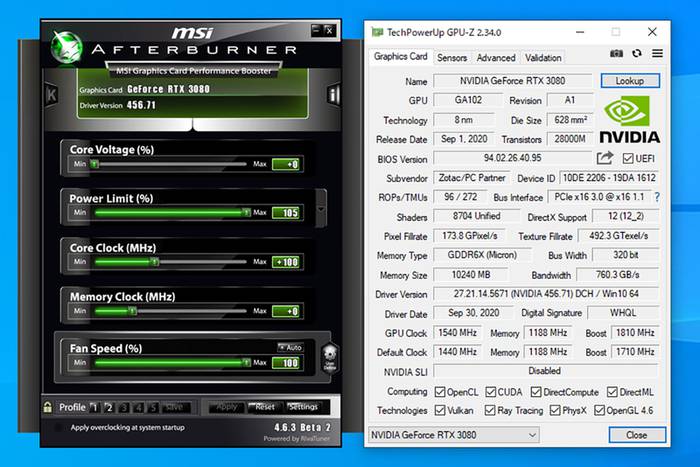Open the Kombustor K side button in Afterburner
Viewport: 700px width, 467px height.
pyautogui.click(x=51, y=94)
